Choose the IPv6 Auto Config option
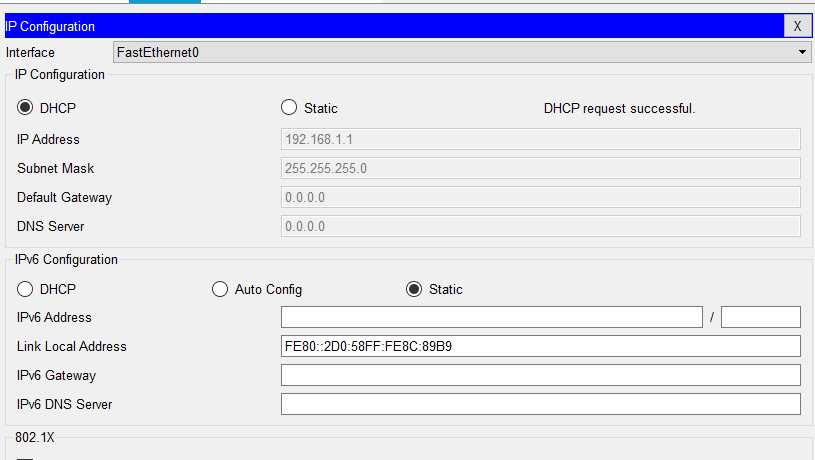 click(220, 289)
